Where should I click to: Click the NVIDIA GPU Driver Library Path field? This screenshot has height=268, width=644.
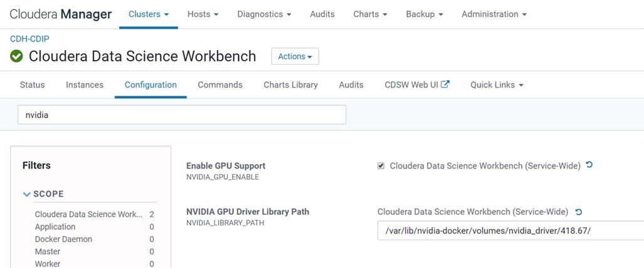click(x=510, y=230)
